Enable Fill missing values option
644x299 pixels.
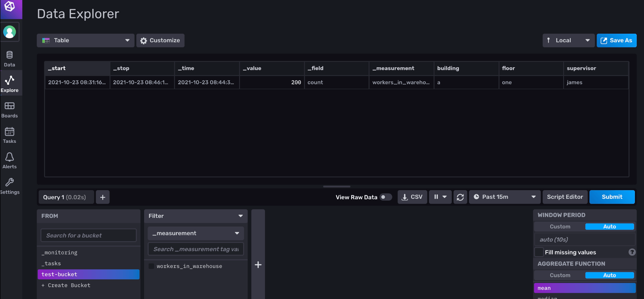tap(539, 252)
